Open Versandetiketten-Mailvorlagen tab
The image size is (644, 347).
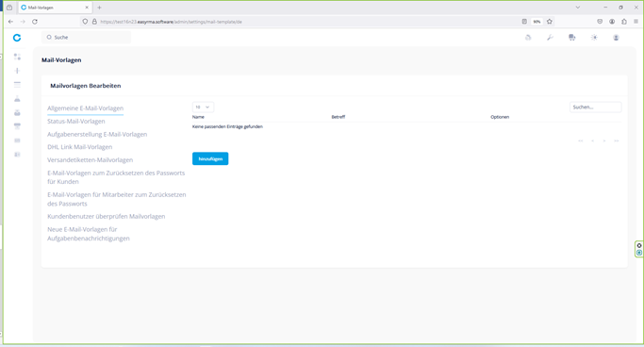[x=90, y=160]
